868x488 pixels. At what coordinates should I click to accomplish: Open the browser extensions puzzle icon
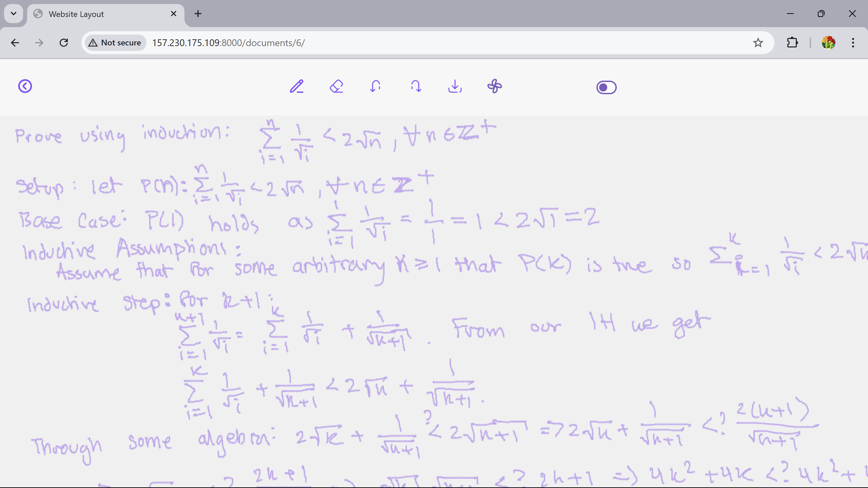point(792,43)
